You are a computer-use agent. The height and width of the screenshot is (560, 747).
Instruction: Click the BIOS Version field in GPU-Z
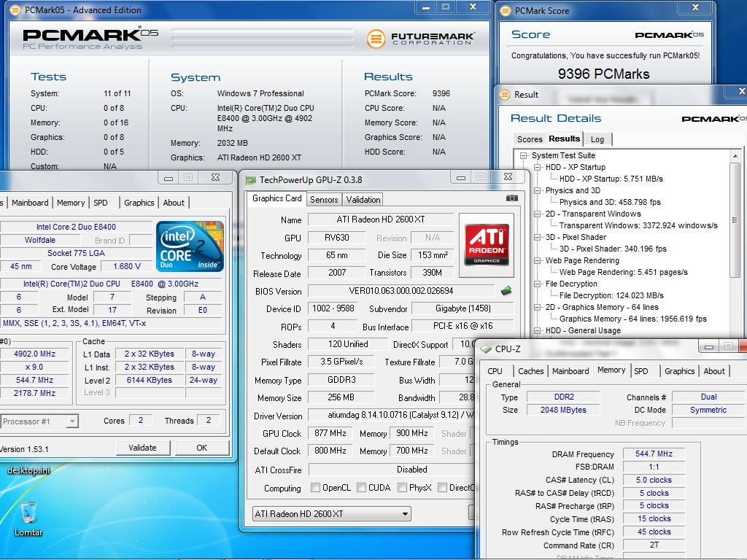[401, 290]
